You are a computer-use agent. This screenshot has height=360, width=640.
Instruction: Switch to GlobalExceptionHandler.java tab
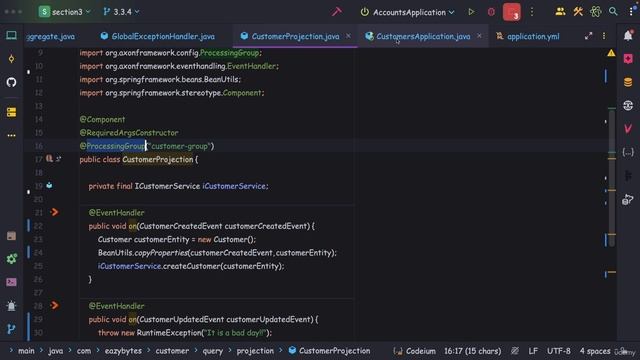158,36
